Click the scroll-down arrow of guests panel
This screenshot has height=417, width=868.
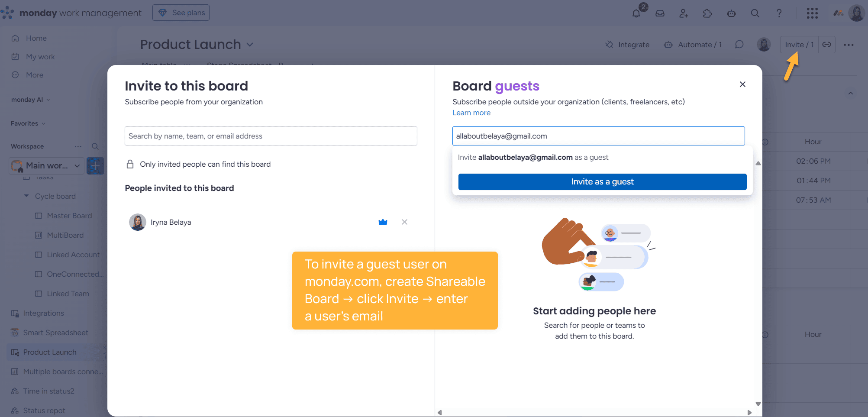[758, 404]
